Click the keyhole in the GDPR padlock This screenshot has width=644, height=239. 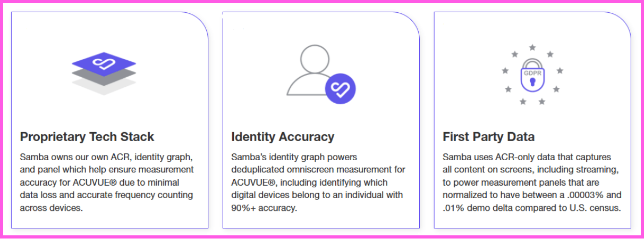pos(532,81)
